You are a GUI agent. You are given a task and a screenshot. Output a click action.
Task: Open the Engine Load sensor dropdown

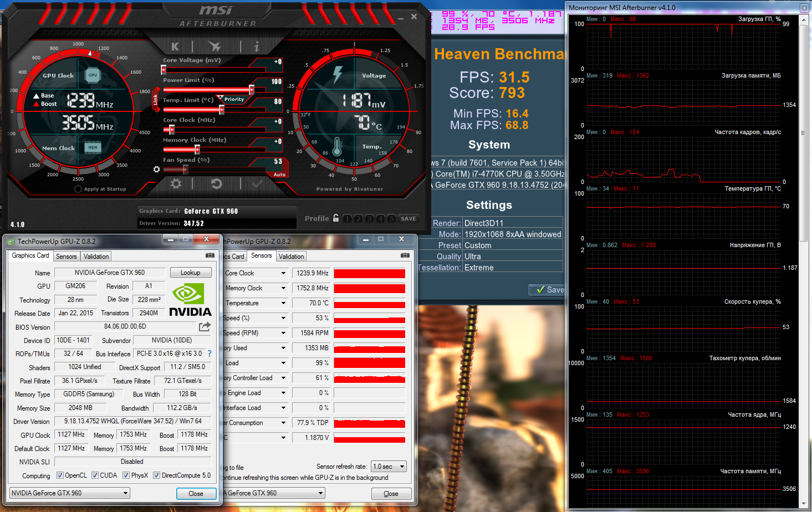point(283,393)
